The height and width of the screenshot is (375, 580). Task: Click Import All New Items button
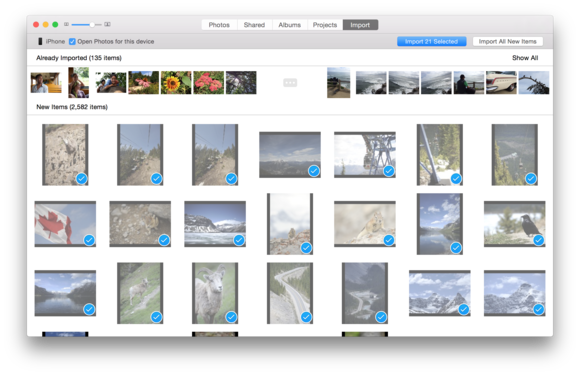point(508,41)
